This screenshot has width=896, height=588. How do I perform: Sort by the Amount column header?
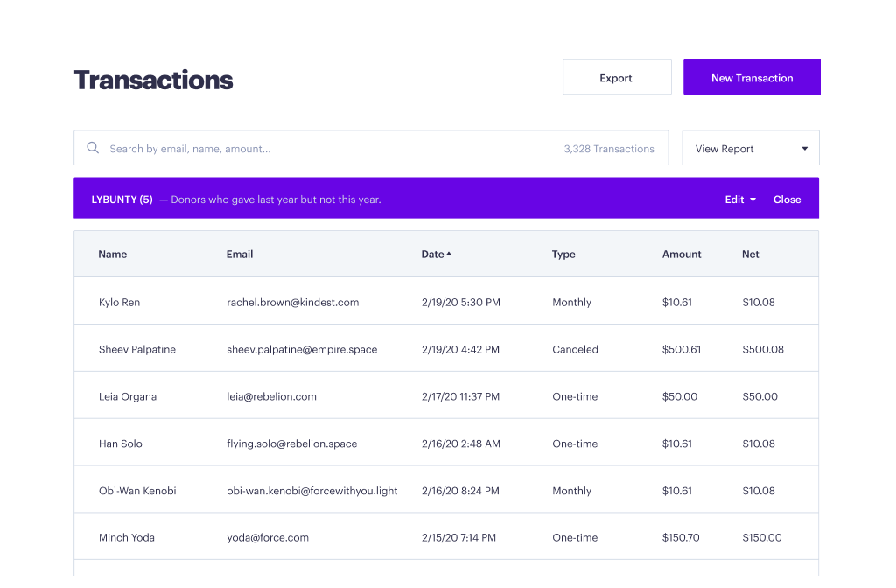coord(682,255)
